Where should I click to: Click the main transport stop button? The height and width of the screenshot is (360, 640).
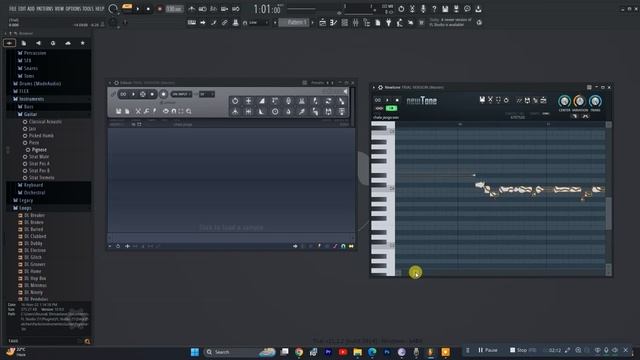click(148, 9)
